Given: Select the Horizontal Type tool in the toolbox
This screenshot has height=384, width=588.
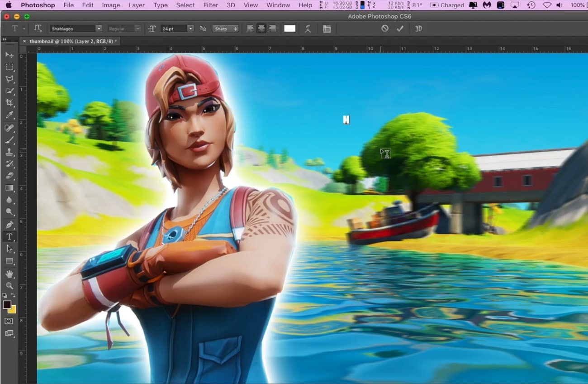Looking at the screenshot, I should (9, 237).
